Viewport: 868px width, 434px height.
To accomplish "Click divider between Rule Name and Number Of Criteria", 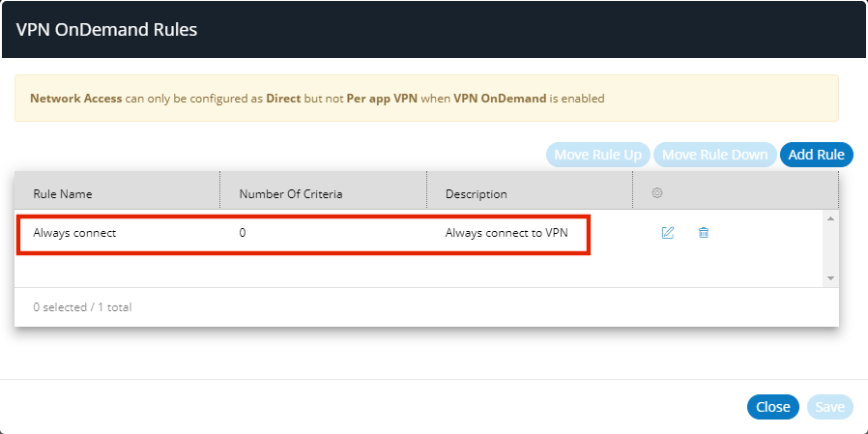I will click(220, 193).
